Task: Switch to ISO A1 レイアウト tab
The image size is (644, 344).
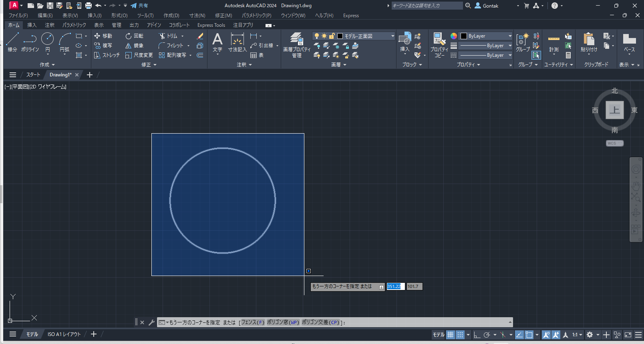Action: point(64,334)
